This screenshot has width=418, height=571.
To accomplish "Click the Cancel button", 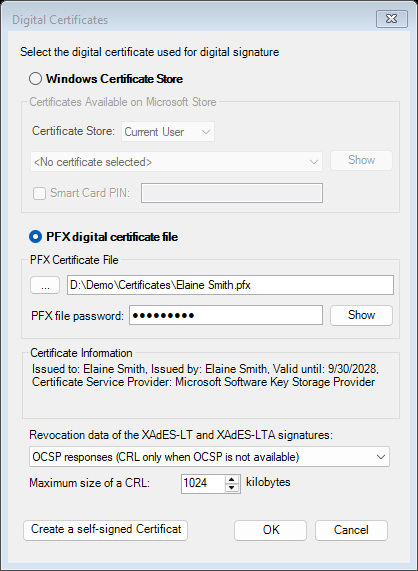I will coord(351,530).
